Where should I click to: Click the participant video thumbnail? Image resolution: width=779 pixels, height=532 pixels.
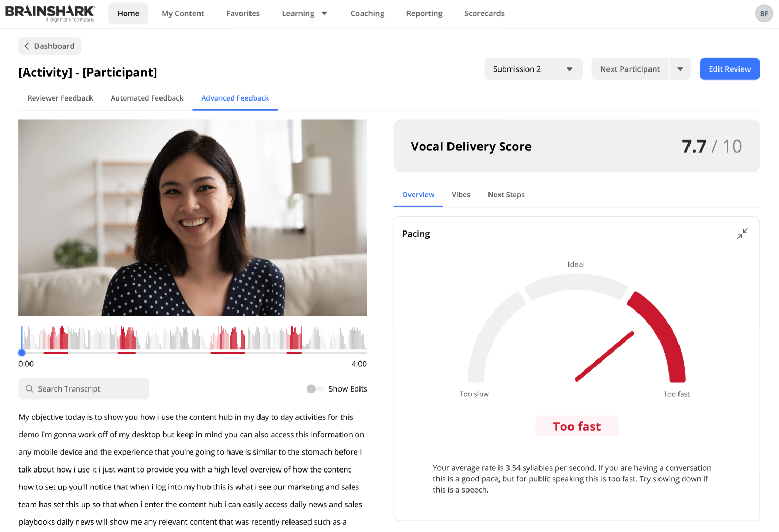[193, 218]
